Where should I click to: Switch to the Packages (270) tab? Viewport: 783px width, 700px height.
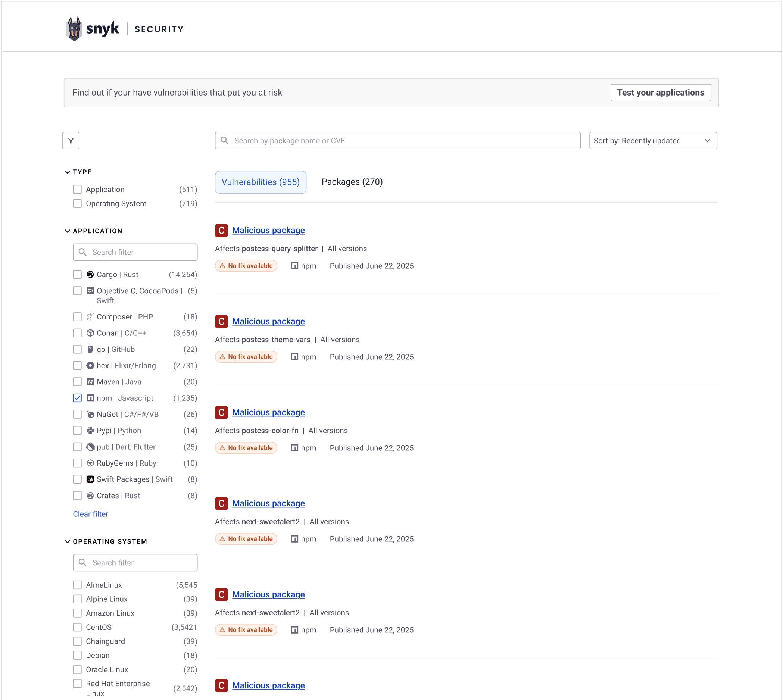(352, 182)
